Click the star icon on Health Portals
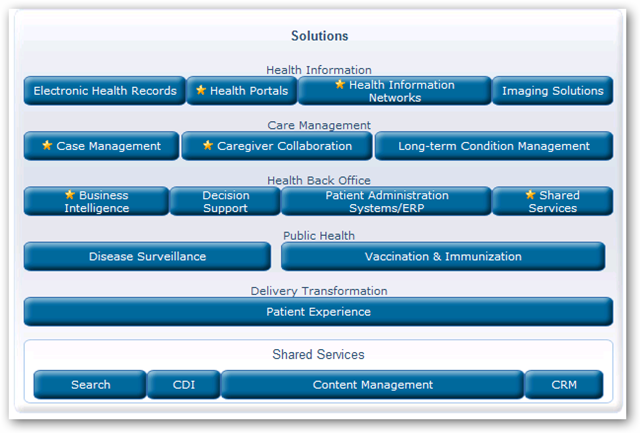Viewport: 640px width, 433px height. click(x=201, y=90)
